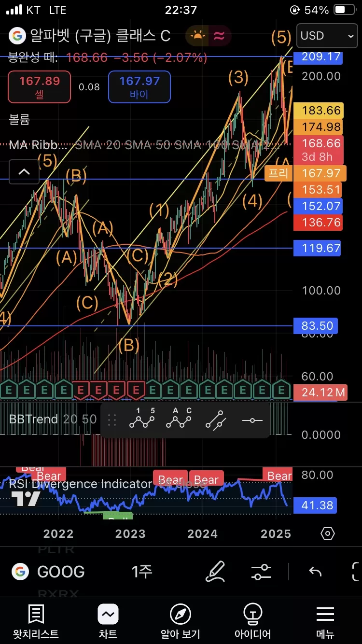Viewport: 362px width, 644px height.
Task: Tap the pink approximate-sign data icon
Action: tap(220, 36)
